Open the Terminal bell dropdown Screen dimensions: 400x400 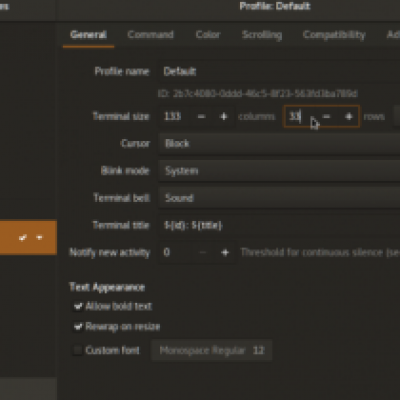[279, 198]
